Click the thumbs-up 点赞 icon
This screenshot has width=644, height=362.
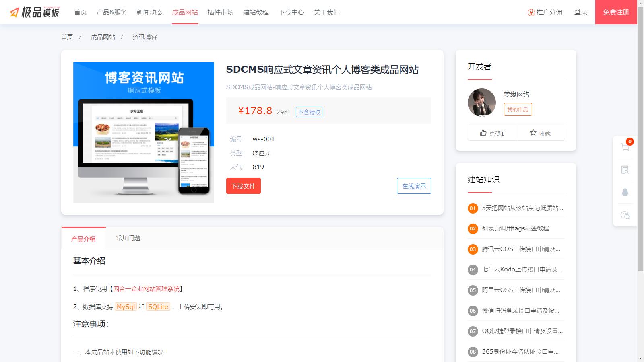483,133
